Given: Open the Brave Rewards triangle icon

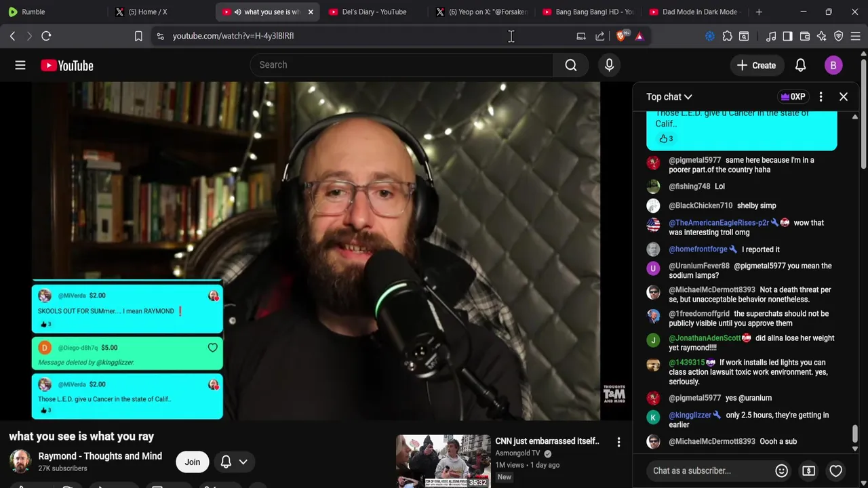Looking at the screenshot, I should [639, 36].
